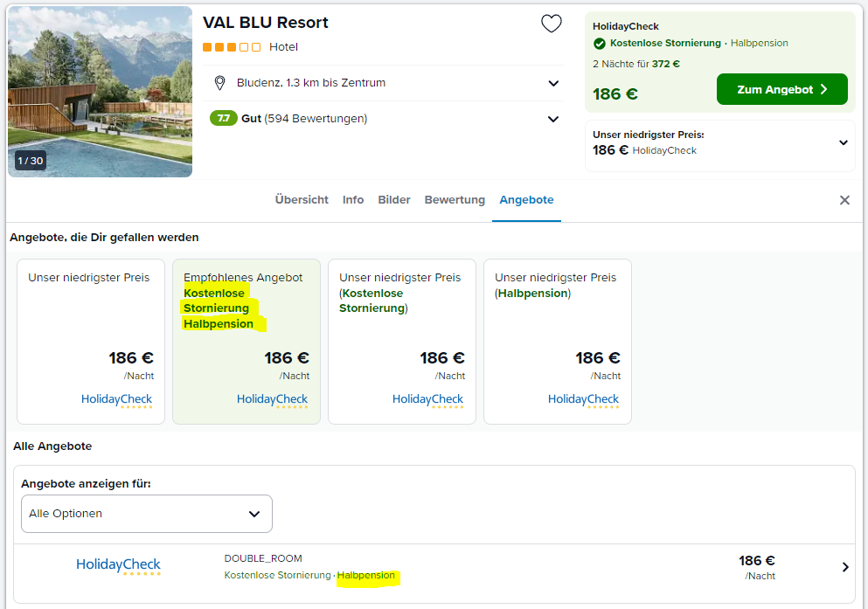This screenshot has height=609, width=868.
Task: Expand the Unser niedrigster Preis box chevron
Action: pyautogui.click(x=844, y=142)
